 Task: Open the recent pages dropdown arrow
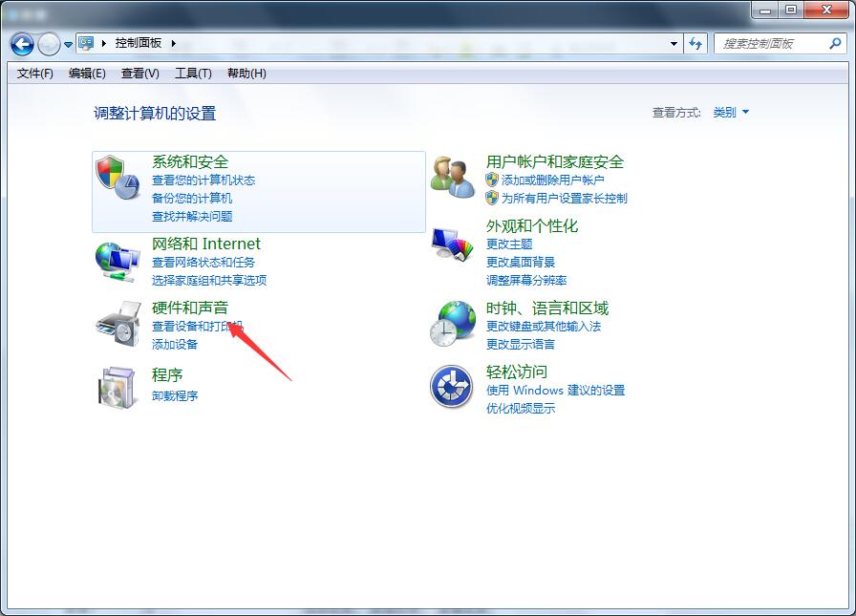tap(68, 44)
